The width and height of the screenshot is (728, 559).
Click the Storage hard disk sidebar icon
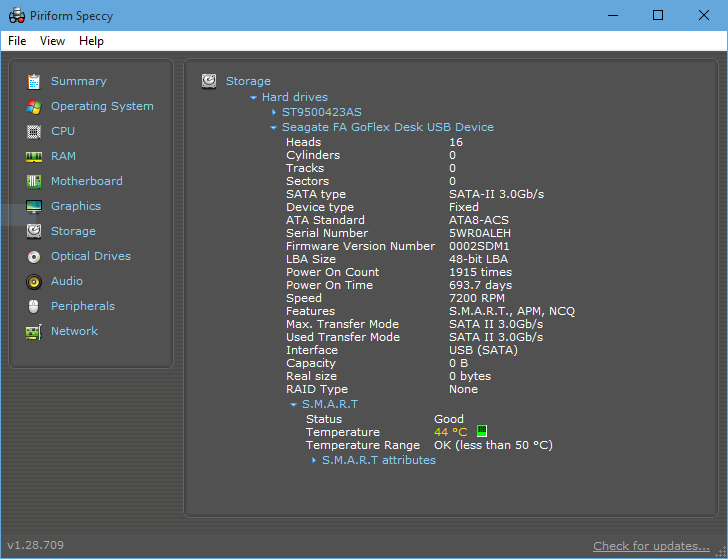pyautogui.click(x=34, y=231)
